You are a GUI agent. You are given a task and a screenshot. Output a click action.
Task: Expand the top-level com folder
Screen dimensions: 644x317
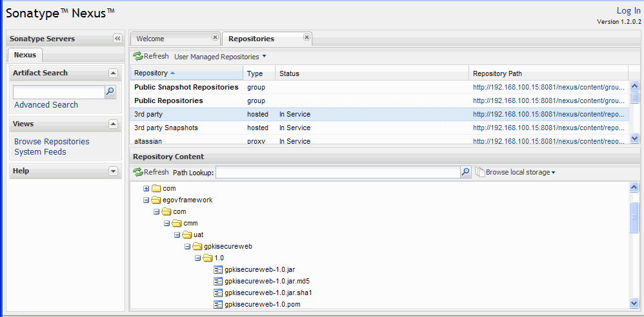[x=146, y=188]
